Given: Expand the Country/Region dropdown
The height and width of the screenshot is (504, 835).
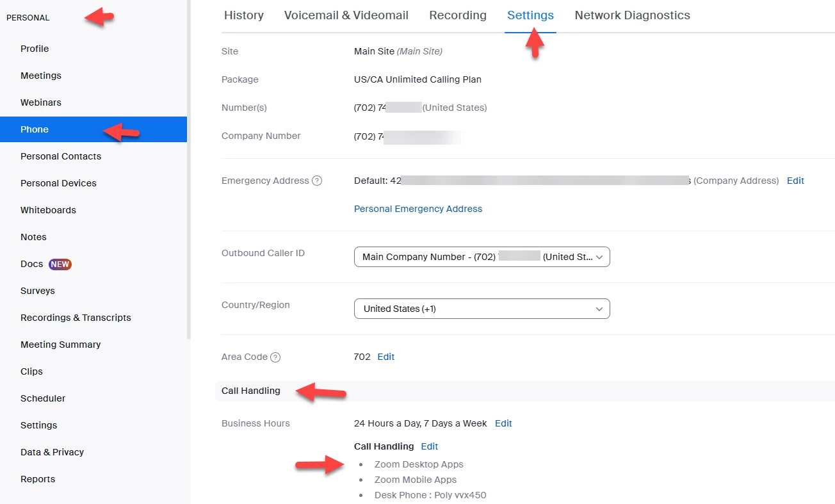Looking at the screenshot, I should pos(482,309).
